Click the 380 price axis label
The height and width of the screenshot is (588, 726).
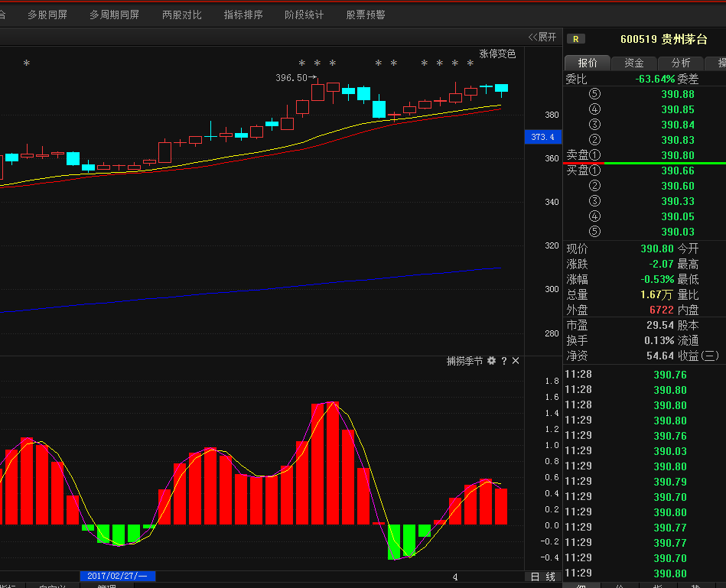click(x=552, y=115)
